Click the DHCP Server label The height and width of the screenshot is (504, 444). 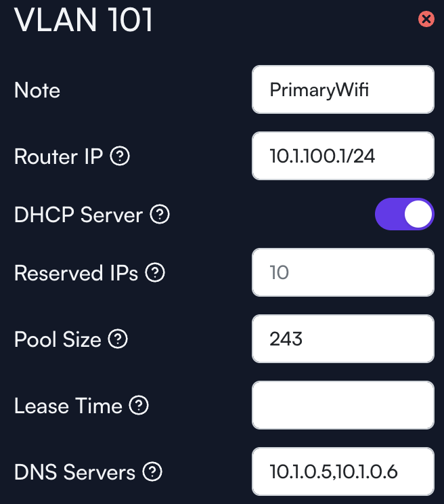tap(79, 215)
